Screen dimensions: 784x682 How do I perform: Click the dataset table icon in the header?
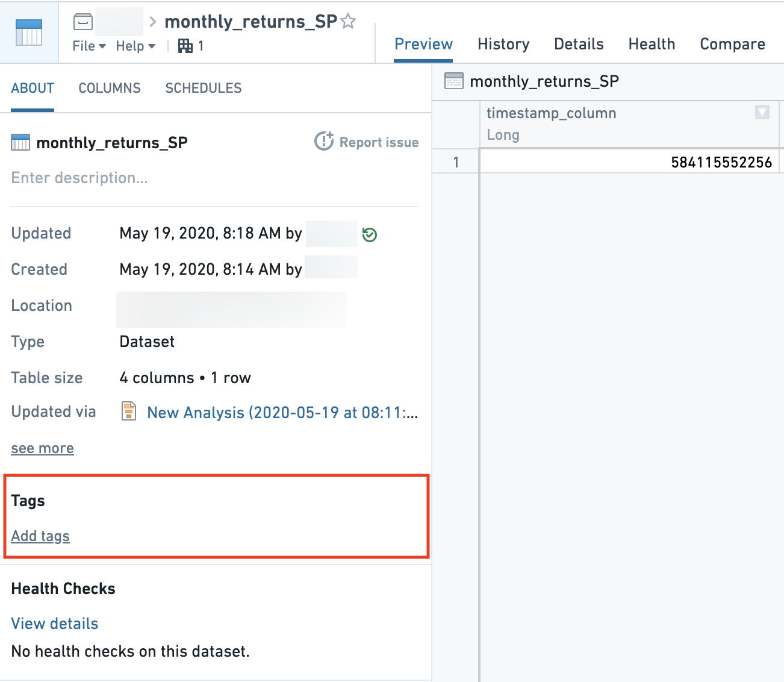(x=29, y=33)
